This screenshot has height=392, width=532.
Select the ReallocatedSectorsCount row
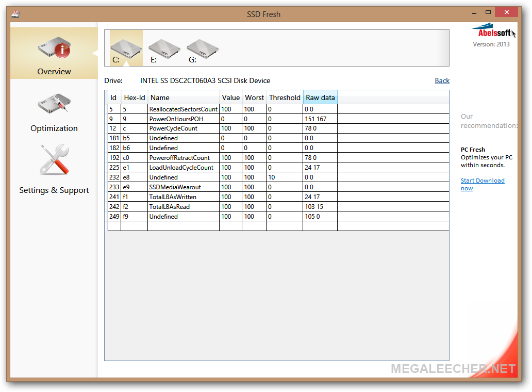pyautogui.click(x=278, y=109)
